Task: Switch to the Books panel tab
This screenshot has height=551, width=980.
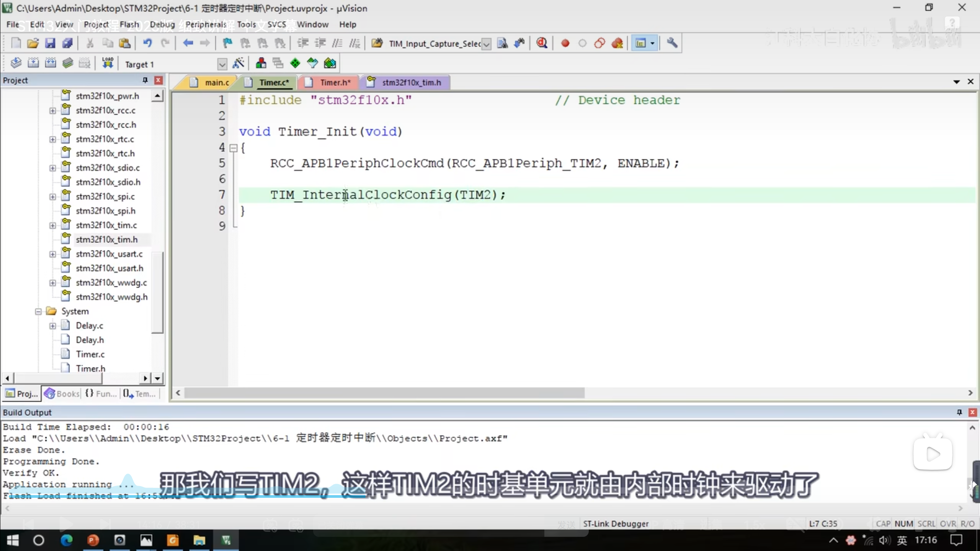Action: [62, 393]
